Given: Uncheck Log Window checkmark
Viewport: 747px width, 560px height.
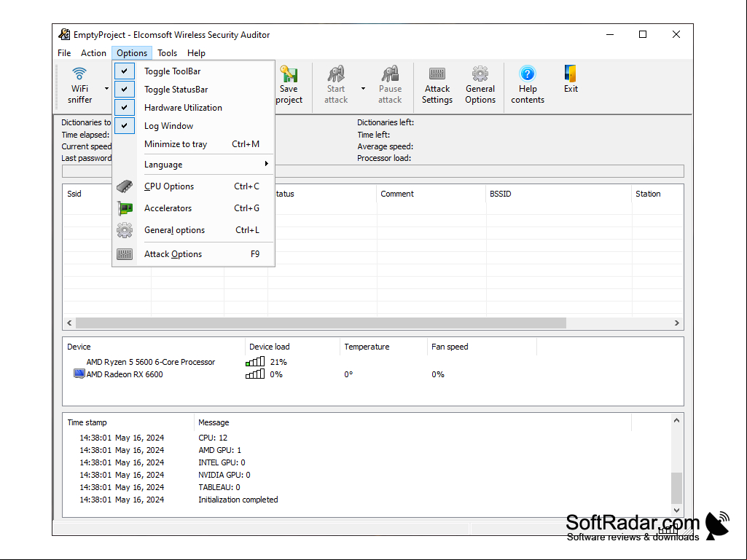Looking at the screenshot, I should click(x=125, y=126).
